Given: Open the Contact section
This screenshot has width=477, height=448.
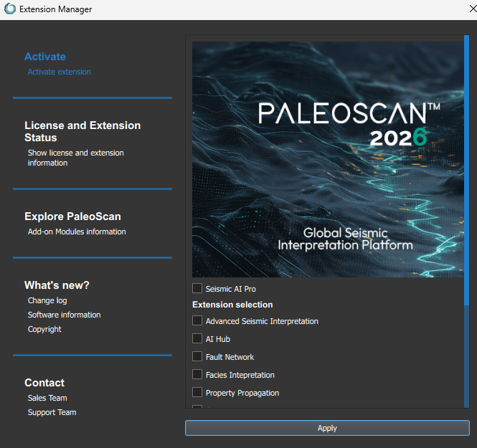Looking at the screenshot, I should click(x=44, y=383).
